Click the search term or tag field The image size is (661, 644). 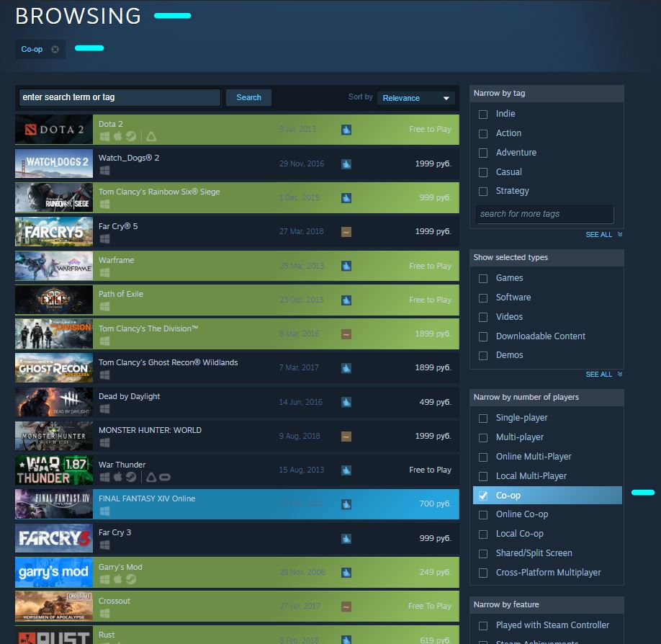point(120,97)
